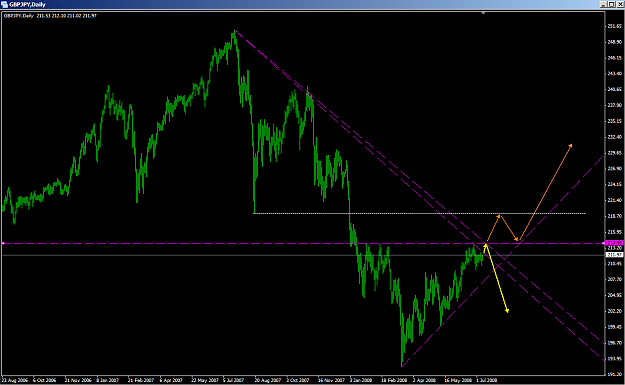
Task: Click the 16 Nov 2007 date label
Action: 331,380
